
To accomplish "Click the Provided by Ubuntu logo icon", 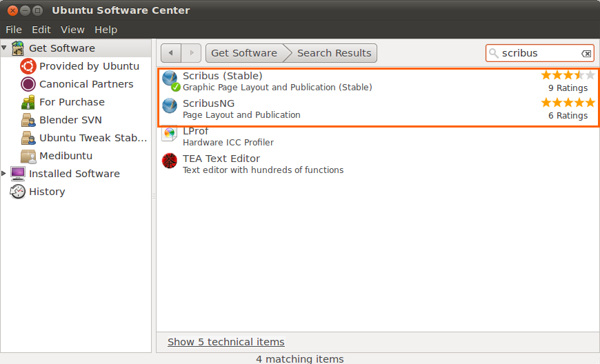I will coord(28,66).
